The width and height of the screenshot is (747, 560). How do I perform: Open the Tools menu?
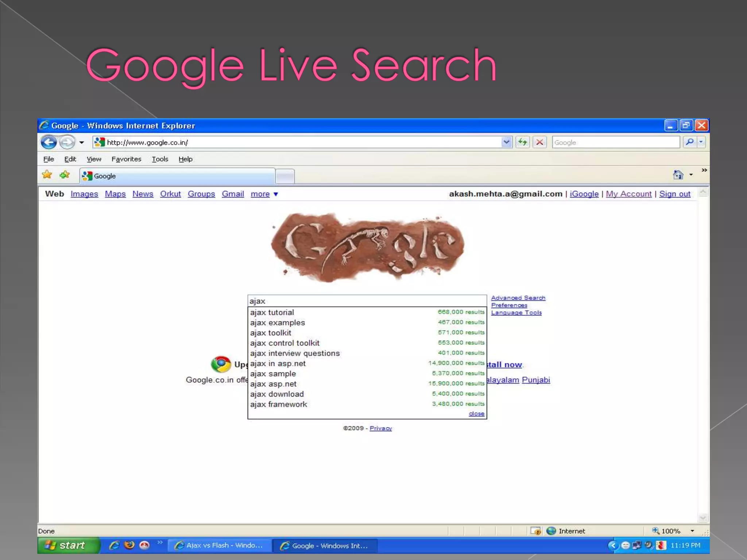(160, 159)
